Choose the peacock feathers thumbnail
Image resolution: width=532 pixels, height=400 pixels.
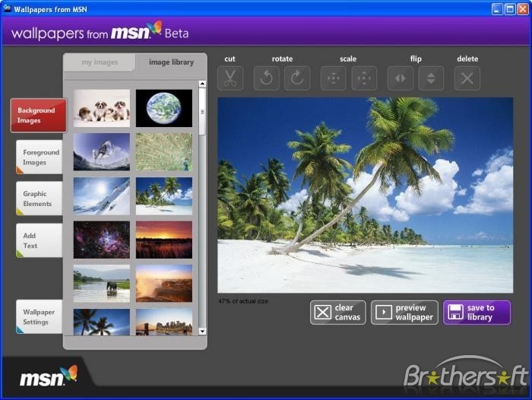(x=164, y=152)
